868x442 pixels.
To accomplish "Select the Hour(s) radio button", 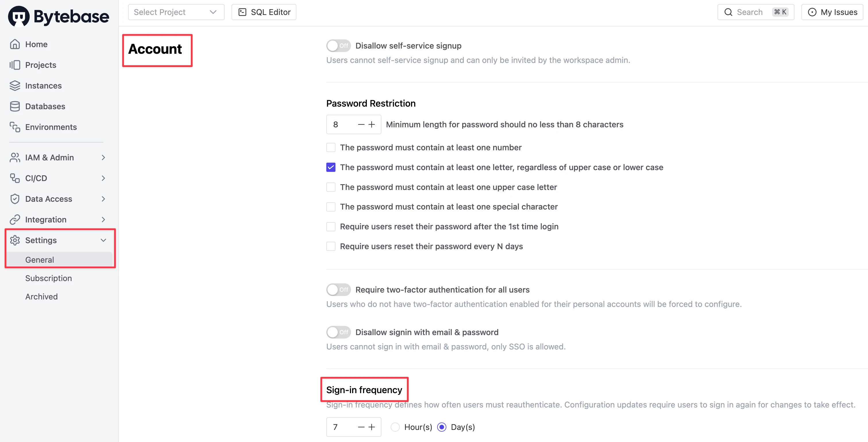I will point(395,427).
